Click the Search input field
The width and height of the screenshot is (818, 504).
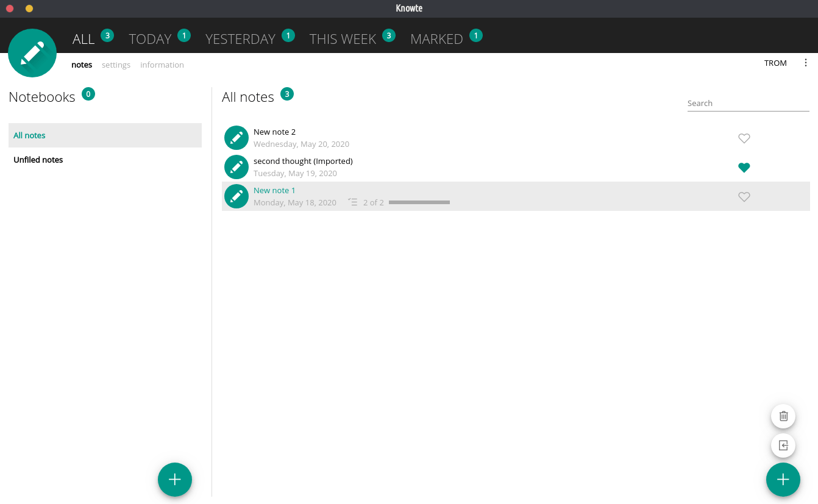pyautogui.click(x=748, y=104)
